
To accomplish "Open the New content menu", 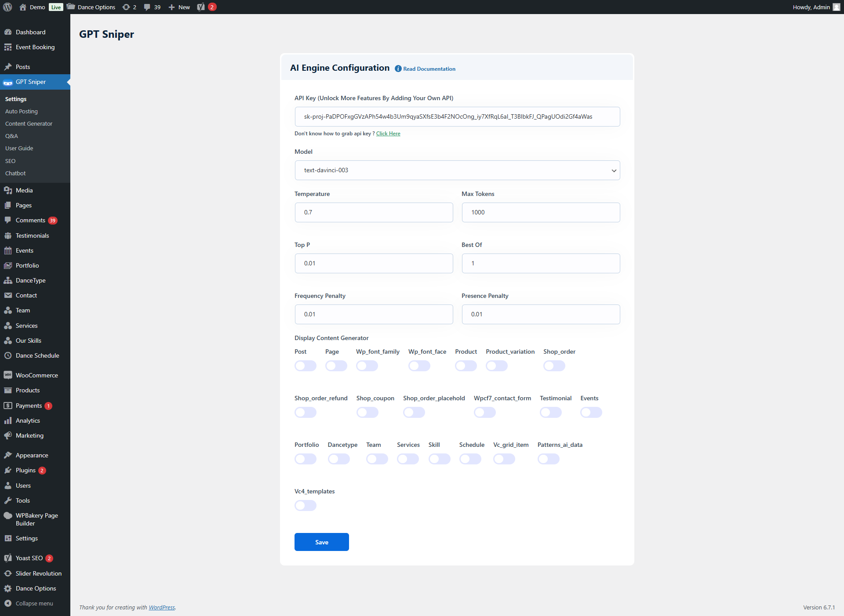I will coord(179,7).
